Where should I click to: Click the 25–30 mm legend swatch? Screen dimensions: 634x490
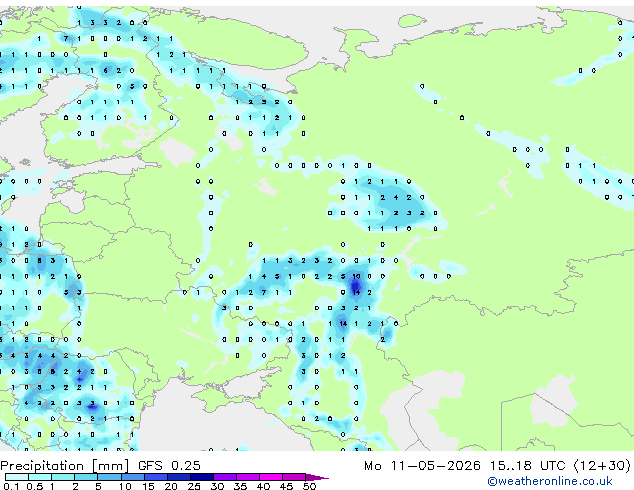202,477
